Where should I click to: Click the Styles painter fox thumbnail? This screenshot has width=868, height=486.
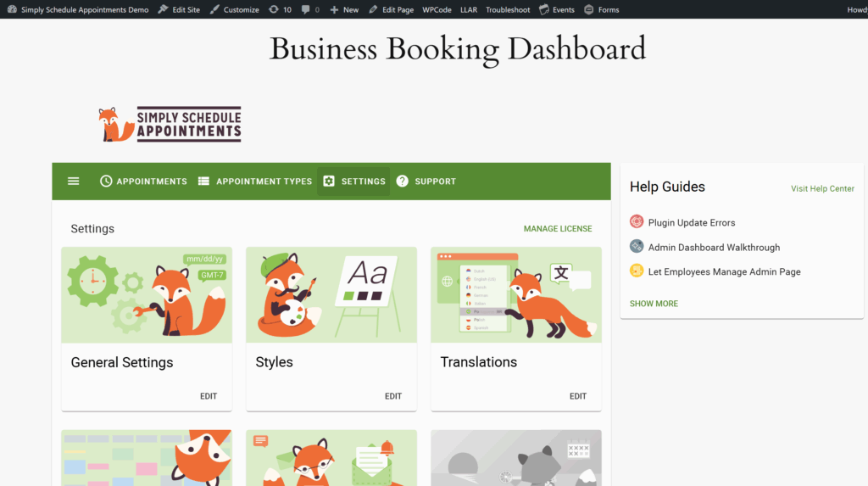331,295
